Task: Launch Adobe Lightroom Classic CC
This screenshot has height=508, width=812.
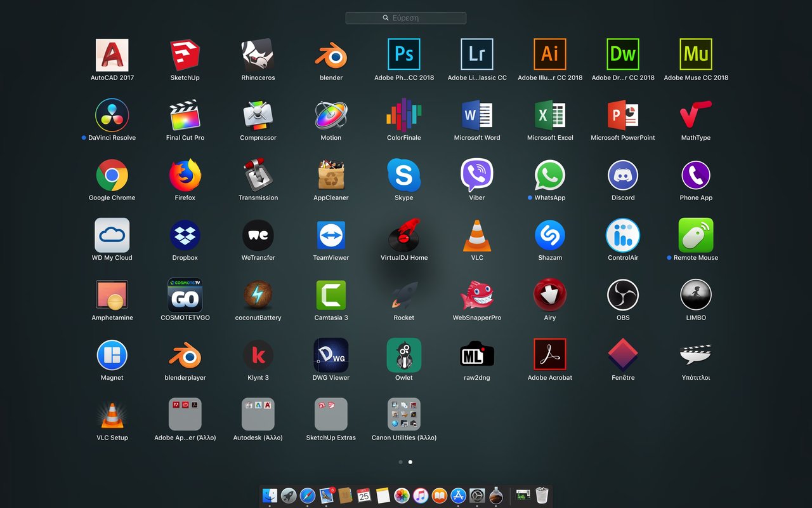Action: (477, 55)
